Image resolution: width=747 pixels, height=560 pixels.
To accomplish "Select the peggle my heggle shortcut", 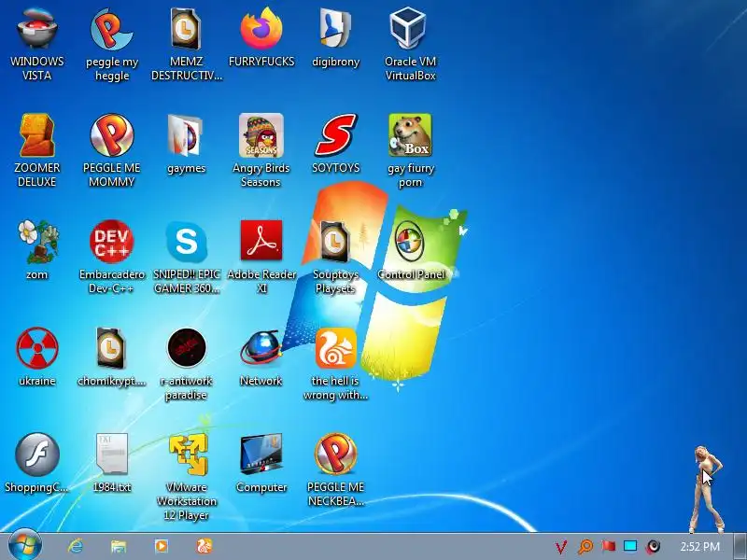I will coord(111,30).
